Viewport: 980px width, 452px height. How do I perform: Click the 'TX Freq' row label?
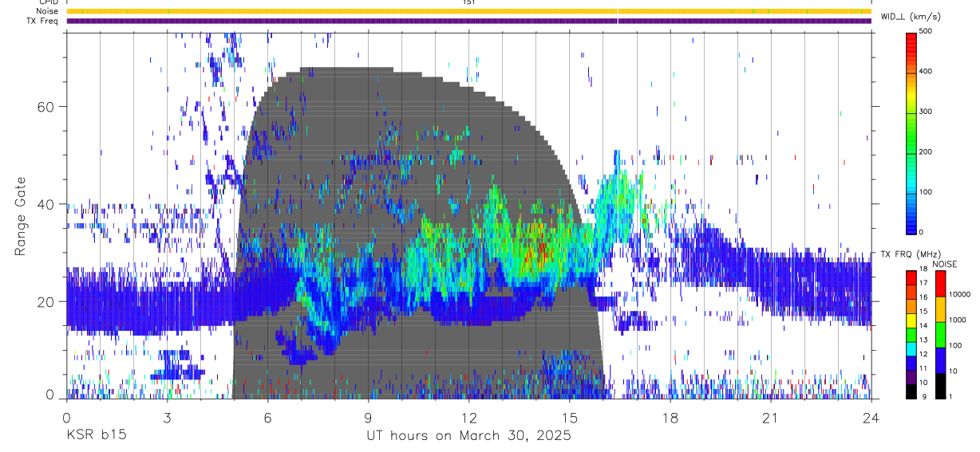pos(43,21)
